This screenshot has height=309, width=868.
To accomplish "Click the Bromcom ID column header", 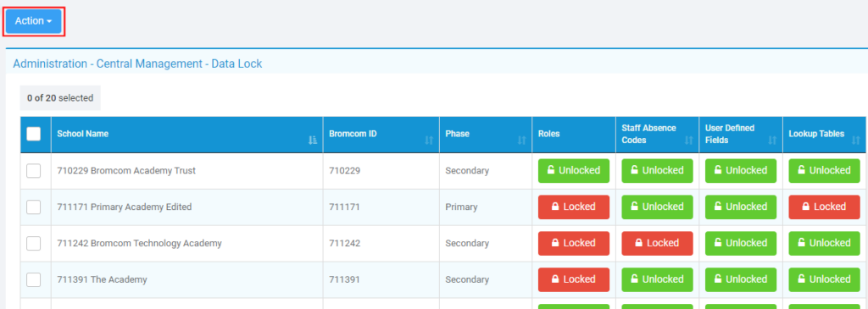I will 381,135.
